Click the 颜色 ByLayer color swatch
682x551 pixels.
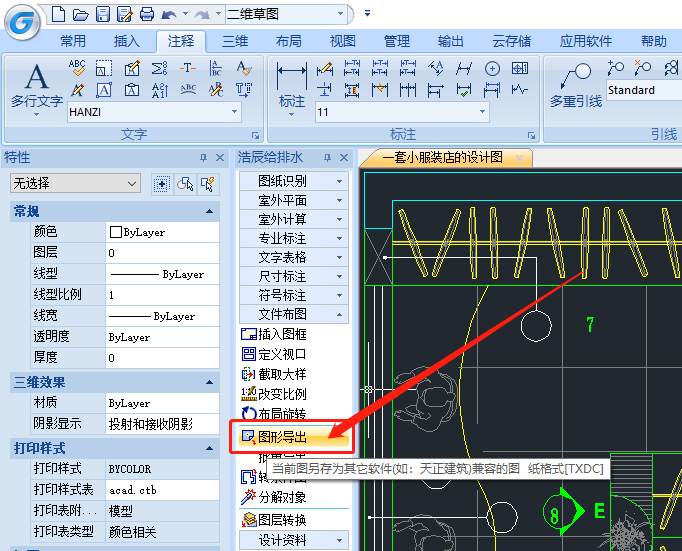[x=116, y=232]
